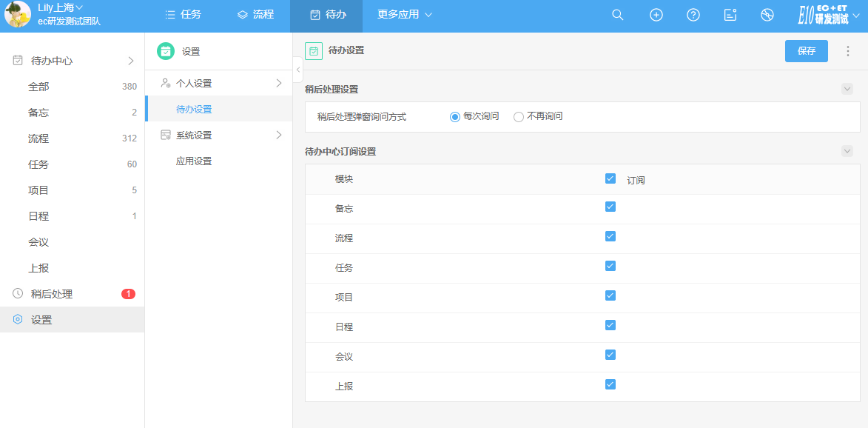The image size is (868, 428).
Task: Click the user avatar picture
Action: pos(18,15)
